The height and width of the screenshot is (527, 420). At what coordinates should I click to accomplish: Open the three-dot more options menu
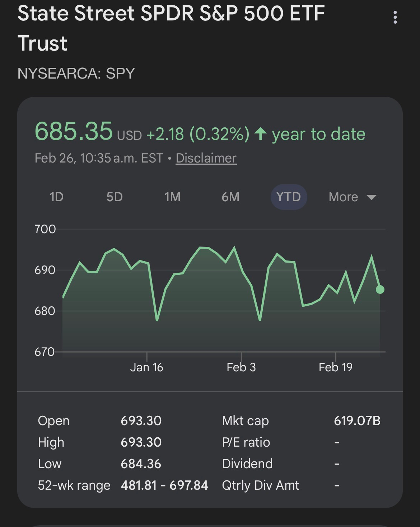(x=395, y=17)
